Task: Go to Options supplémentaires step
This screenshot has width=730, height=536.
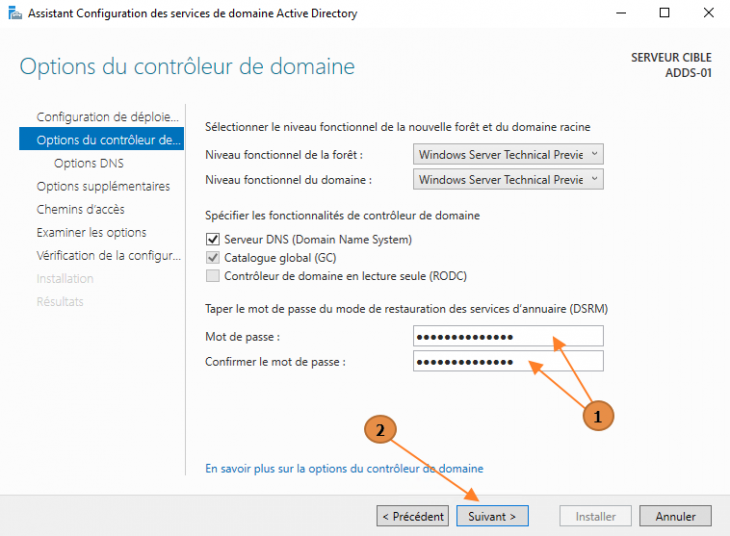Action: coord(103,186)
